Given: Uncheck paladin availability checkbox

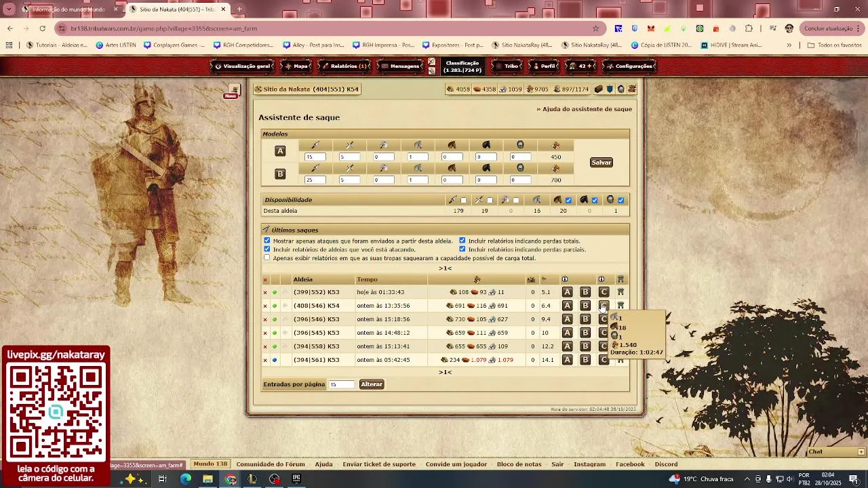Looking at the screenshot, I should coord(621,200).
